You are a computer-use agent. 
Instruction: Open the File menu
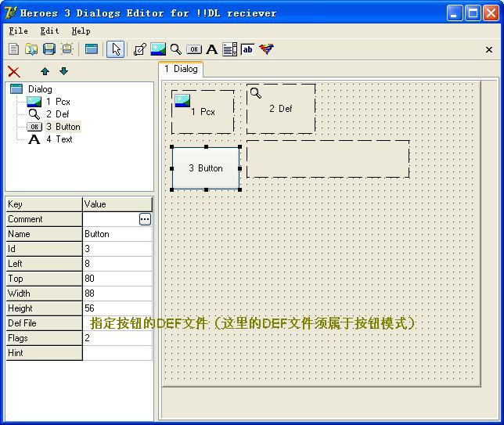[x=18, y=31]
